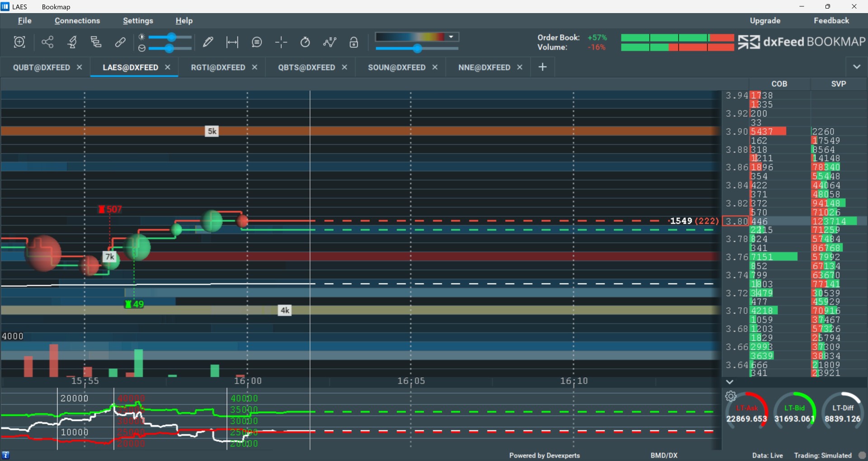Click the contrast circle icon below brightness
The width and height of the screenshot is (868, 461).
(142, 48)
